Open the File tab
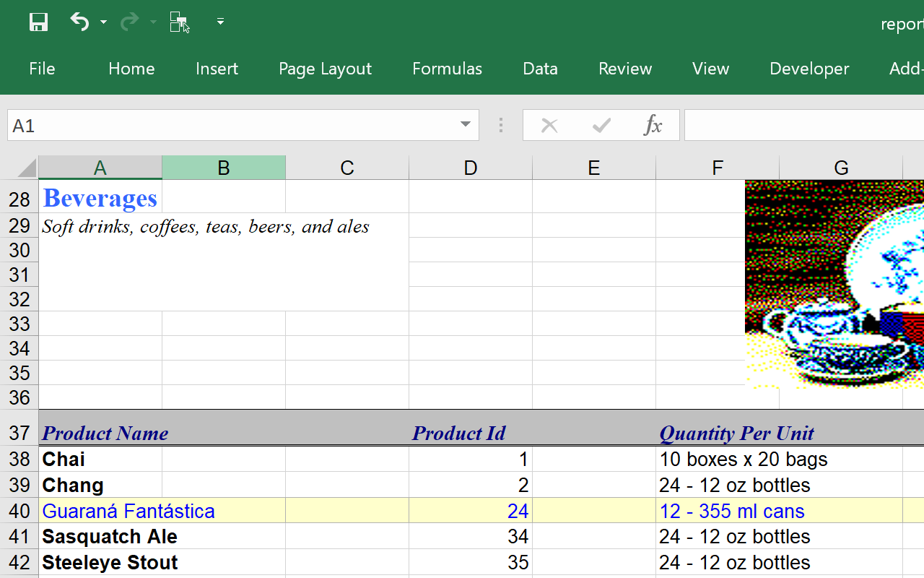This screenshot has height=578, width=924. coord(42,69)
